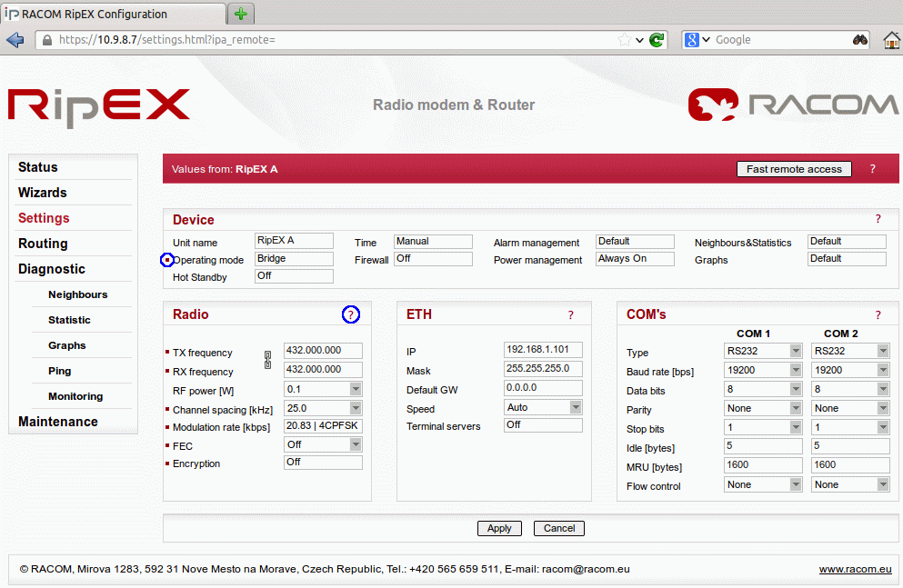Open the Channel spacing dropdown

(356, 408)
